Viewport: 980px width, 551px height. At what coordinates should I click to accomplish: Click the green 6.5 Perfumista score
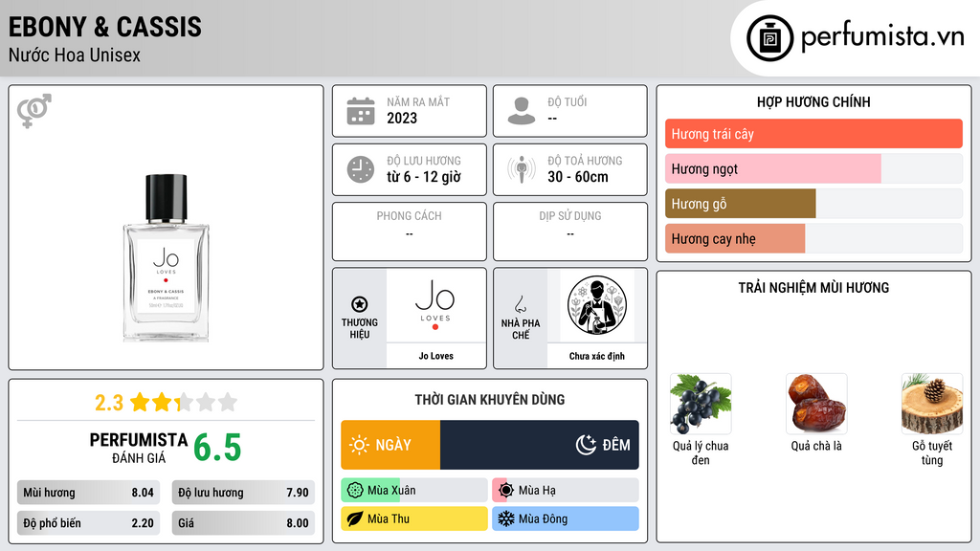(217, 448)
